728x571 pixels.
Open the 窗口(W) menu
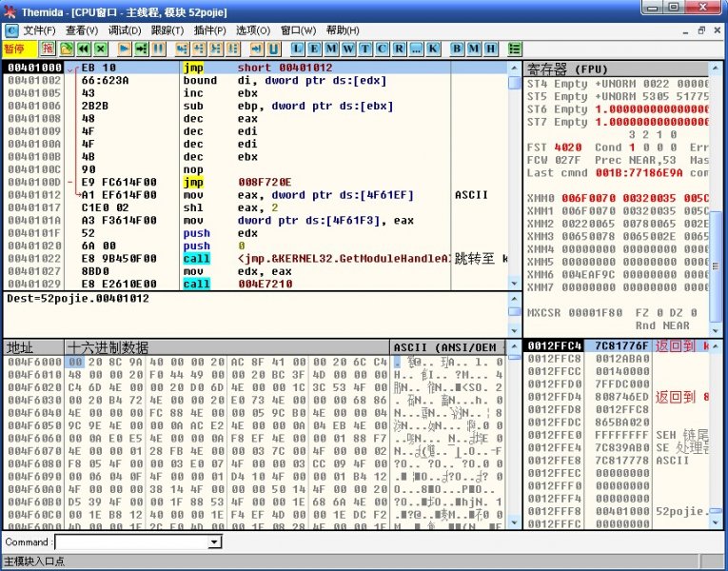[x=298, y=30]
